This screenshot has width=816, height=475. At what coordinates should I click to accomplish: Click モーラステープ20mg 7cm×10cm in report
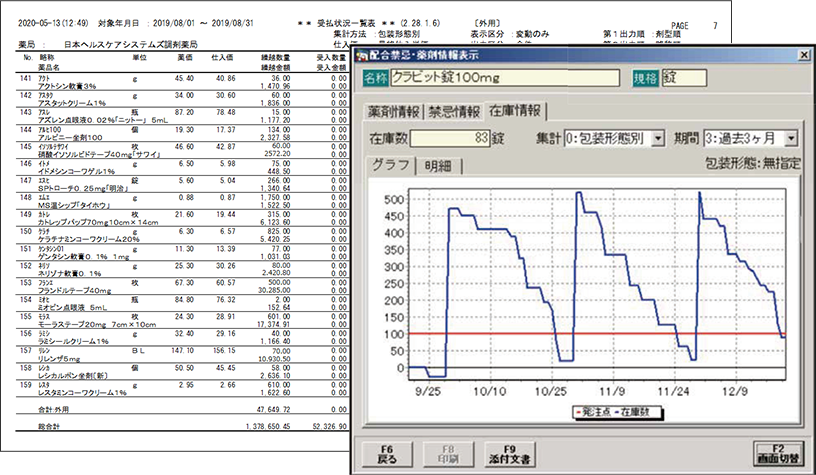click(x=97, y=324)
